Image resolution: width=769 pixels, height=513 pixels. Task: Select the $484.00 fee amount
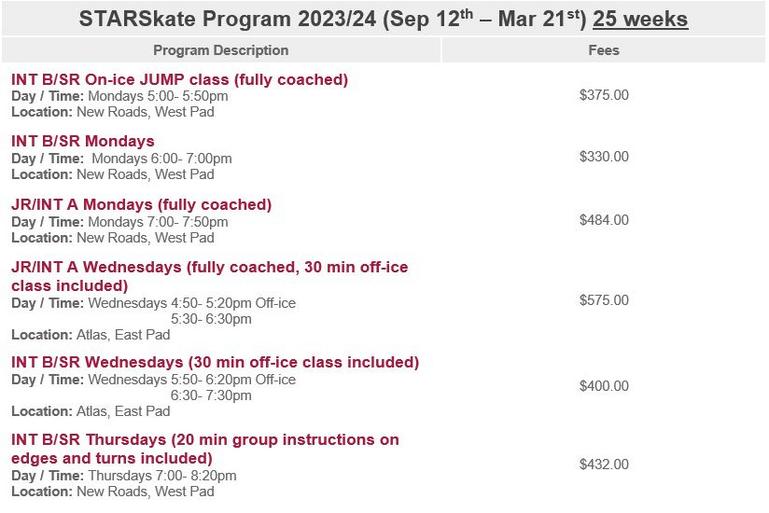pyautogui.click(x=604, y=220)
